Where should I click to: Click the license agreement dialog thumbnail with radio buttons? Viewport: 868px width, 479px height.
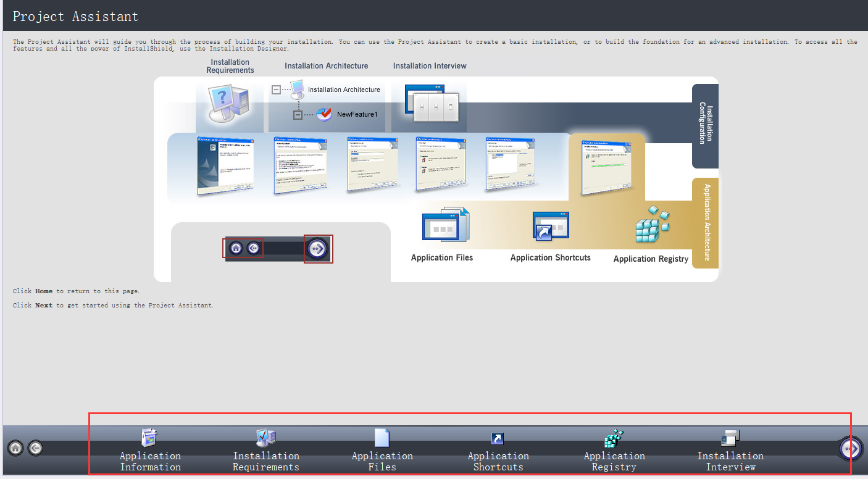pyautogui.click(x=301, y=165)
